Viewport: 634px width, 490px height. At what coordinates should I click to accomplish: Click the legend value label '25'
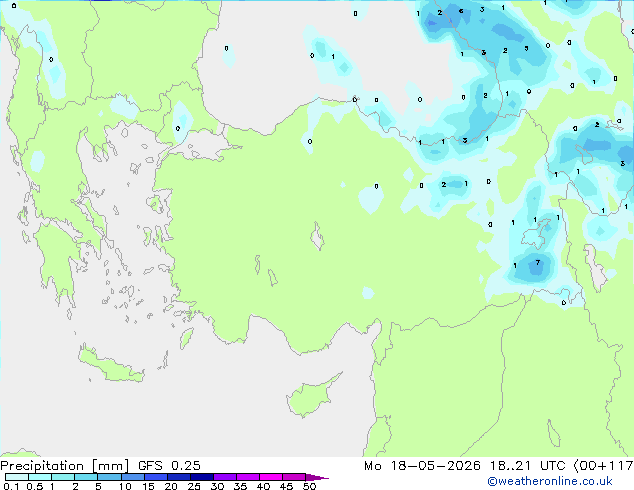click(x=194, y=486)
